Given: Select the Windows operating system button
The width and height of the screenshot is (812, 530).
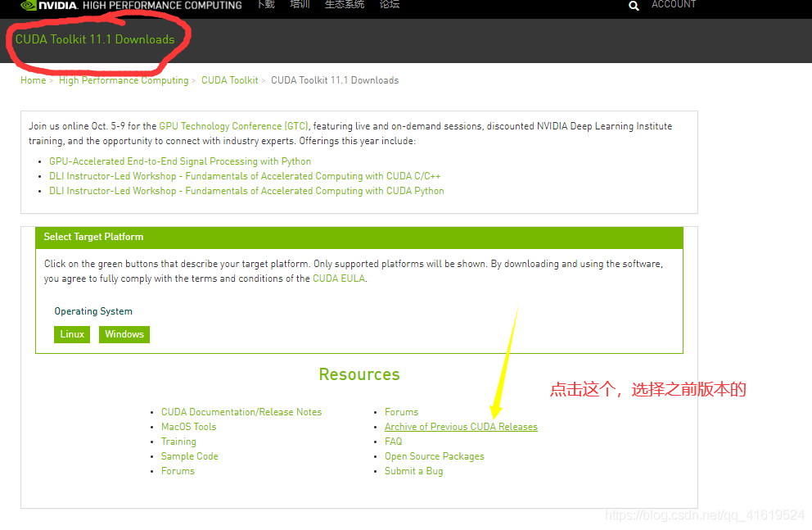Looking at the screenshot, I should 124,334.
